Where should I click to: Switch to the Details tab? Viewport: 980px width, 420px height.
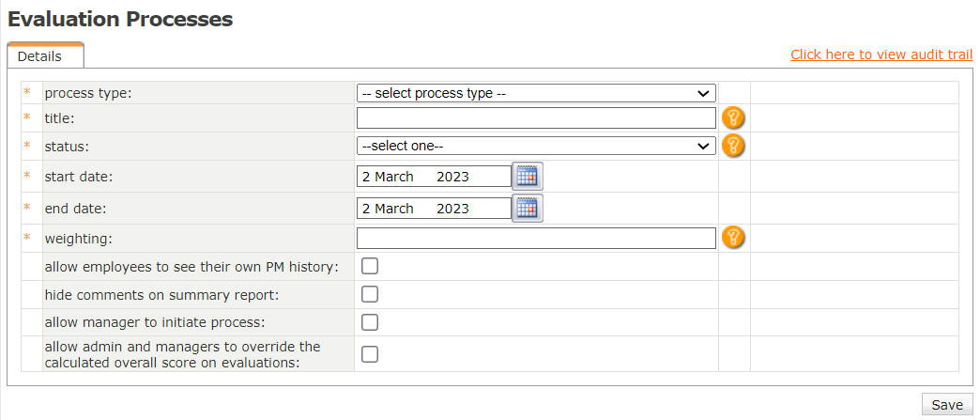coord(39,56)
